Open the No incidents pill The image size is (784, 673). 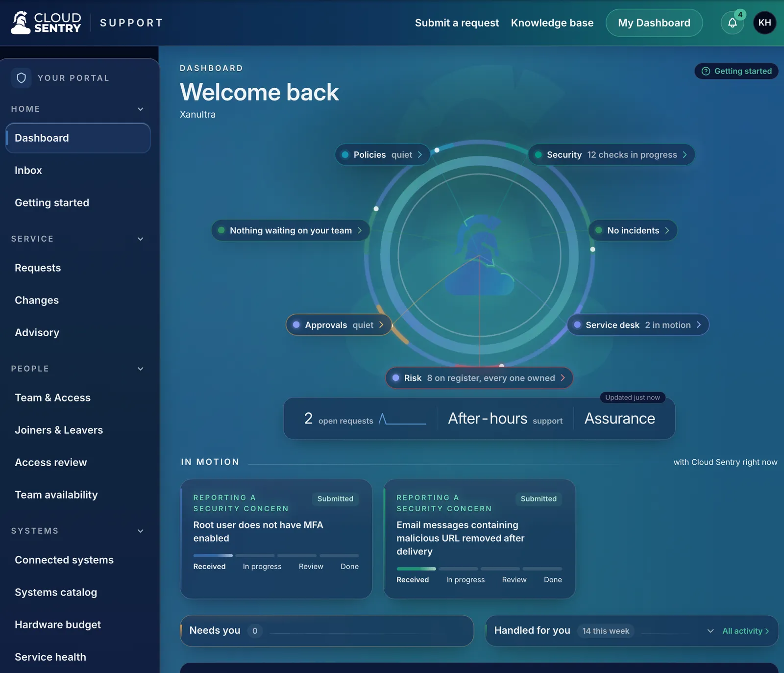(633, 230)
